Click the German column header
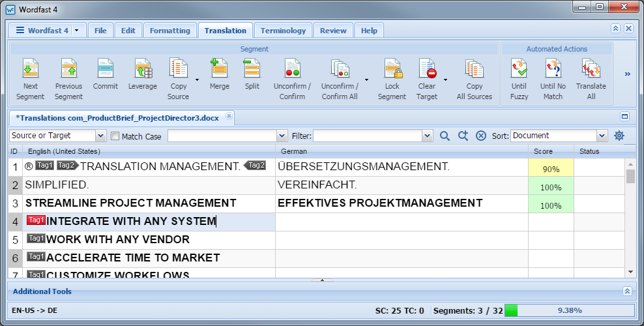 click(x=402, y=151)
